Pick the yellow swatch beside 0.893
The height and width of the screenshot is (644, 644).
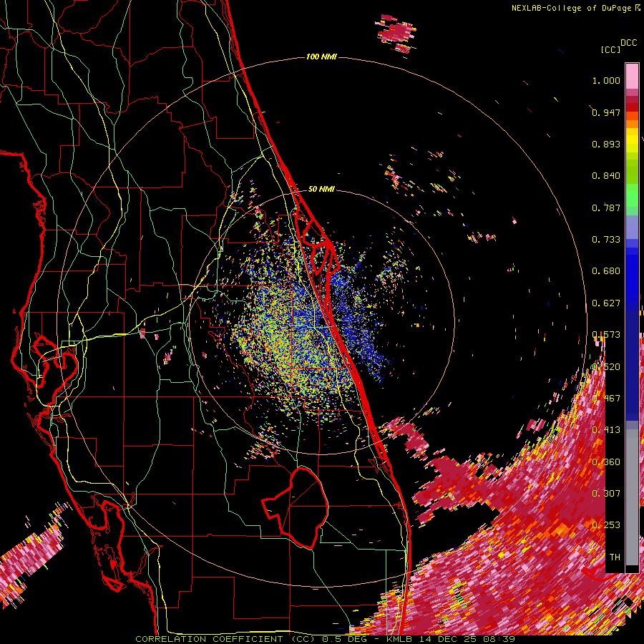tap(632, 144)
